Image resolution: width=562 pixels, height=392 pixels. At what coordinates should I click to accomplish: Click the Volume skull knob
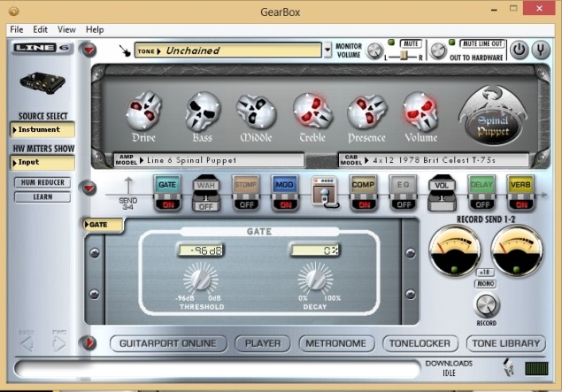point(420,111)
